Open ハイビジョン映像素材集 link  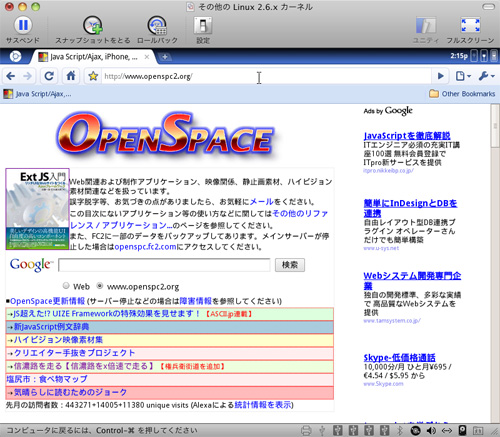click(58, 340)
